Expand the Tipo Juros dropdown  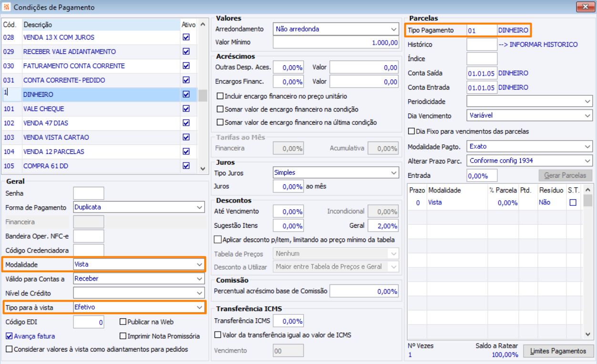(393, 172)
